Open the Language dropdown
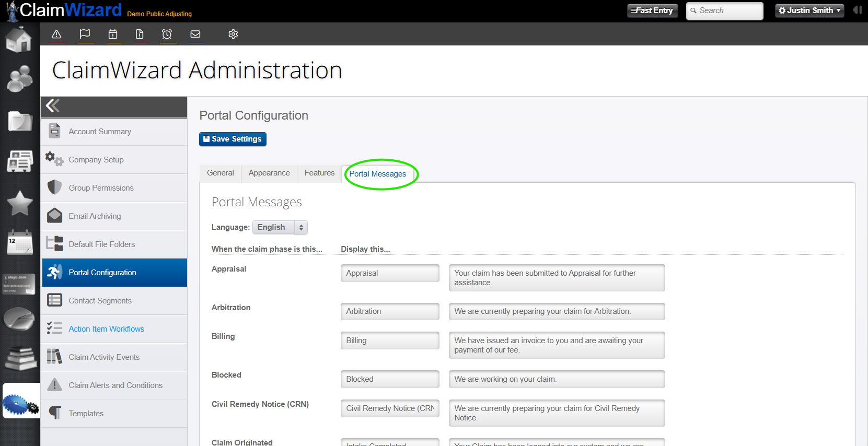This screenshot has width=868, height=446. coord(280,227)
